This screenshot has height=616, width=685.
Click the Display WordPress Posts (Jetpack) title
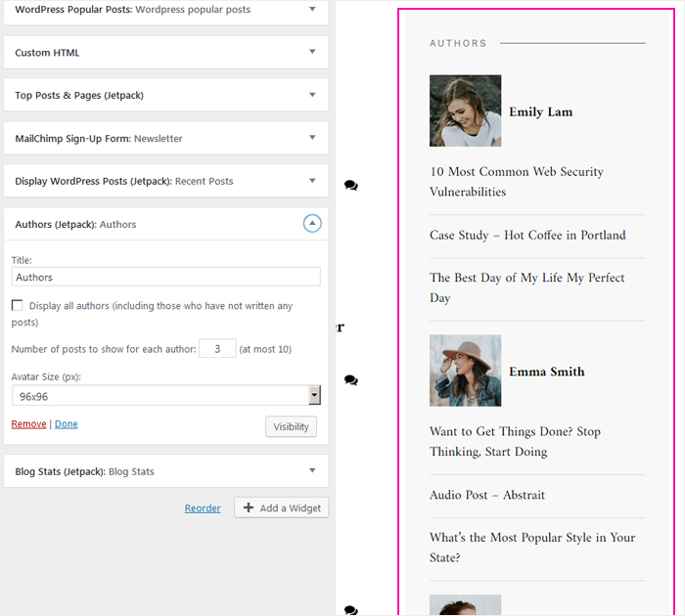pos(124,181)
